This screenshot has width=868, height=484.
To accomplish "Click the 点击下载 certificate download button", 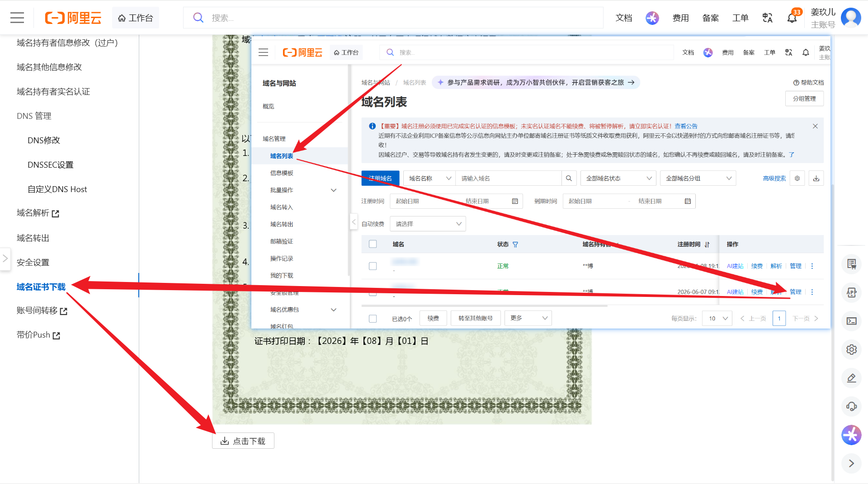I will pyautogui.click(x=243, y=441).
